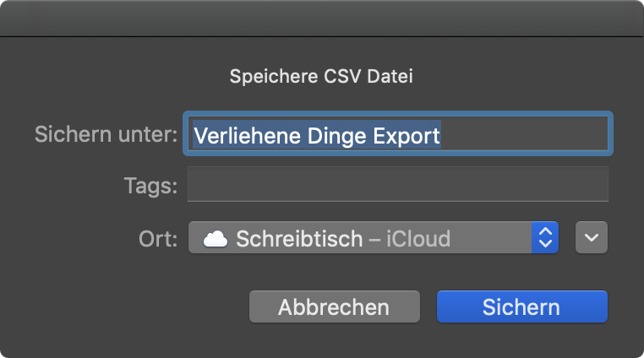This screenshot has width=644, height=358.
Task: Click the Speichere CSV Datei heading
Action: [321, 76]
